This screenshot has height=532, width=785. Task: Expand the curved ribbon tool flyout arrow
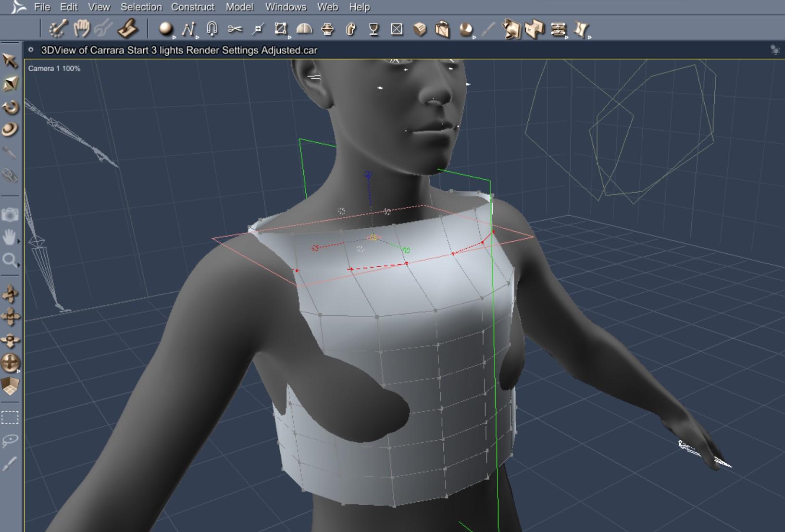589,37
